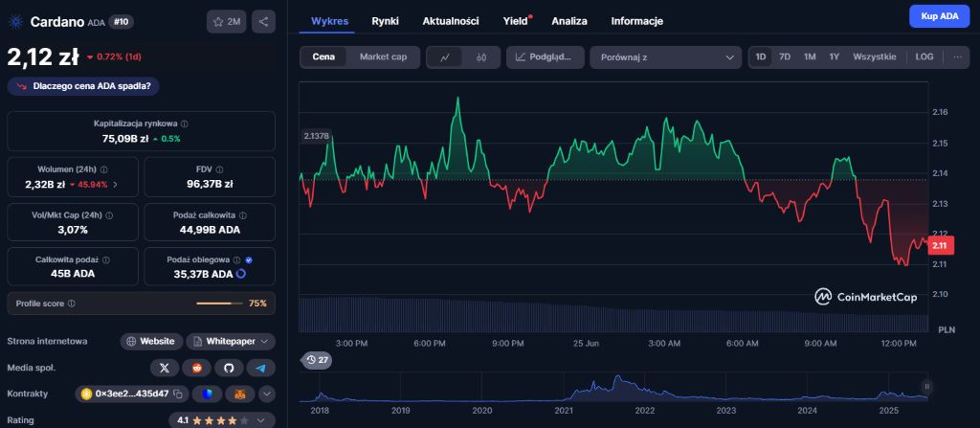Expand the Whitepaper dropdown
Image resolution: width=980 pixels, height=428 pixels.
231,342
